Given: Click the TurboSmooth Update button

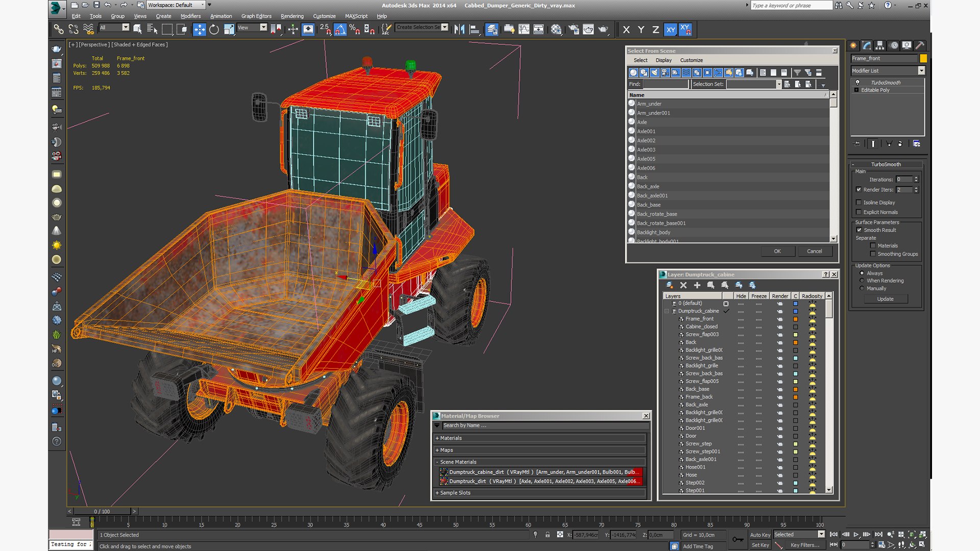Looking at the screenshot, I should 886,299.
